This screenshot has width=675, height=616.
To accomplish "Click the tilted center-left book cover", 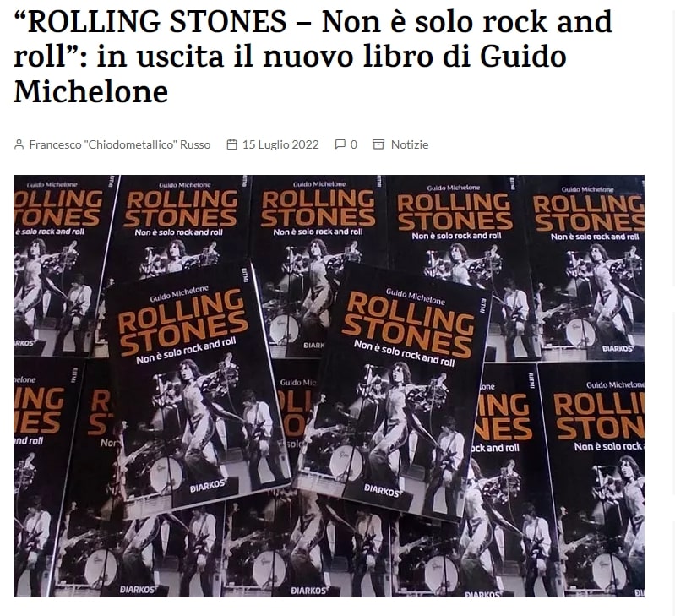I will (x=196, y=387).
